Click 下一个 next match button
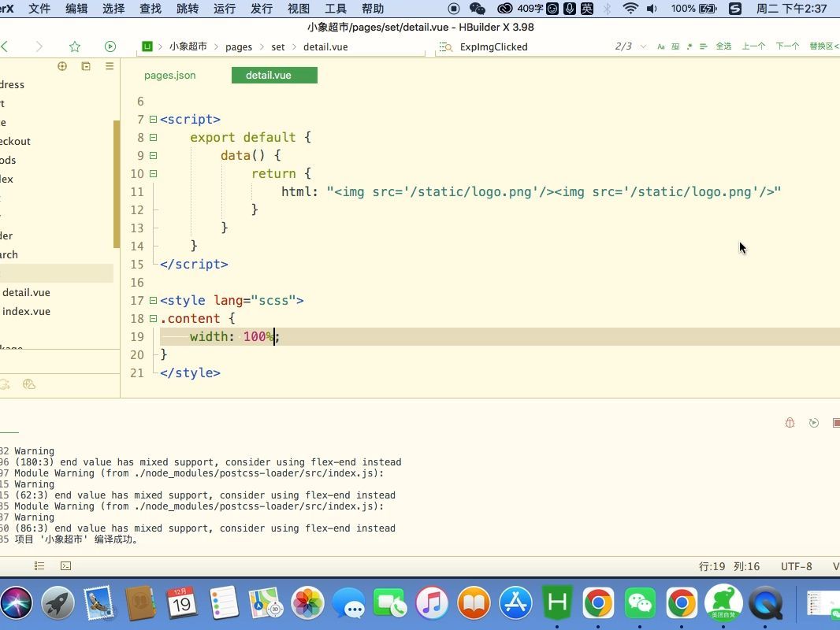 (x=787, y=46)
